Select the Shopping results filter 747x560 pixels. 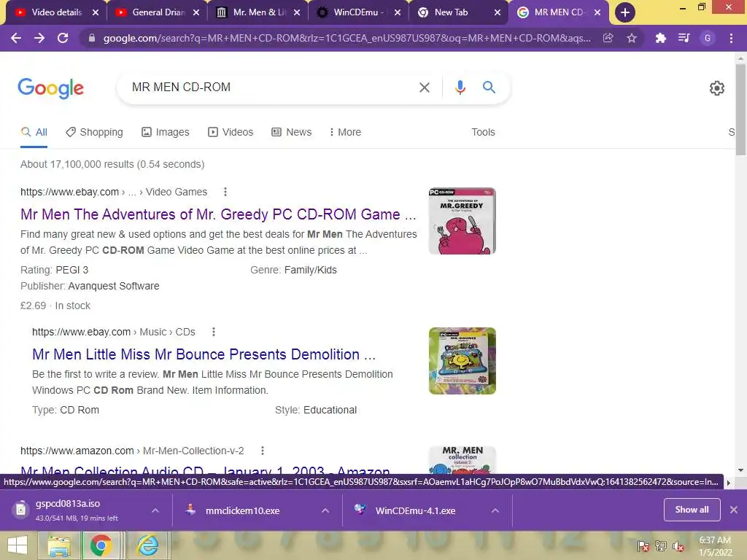(94, 133)
